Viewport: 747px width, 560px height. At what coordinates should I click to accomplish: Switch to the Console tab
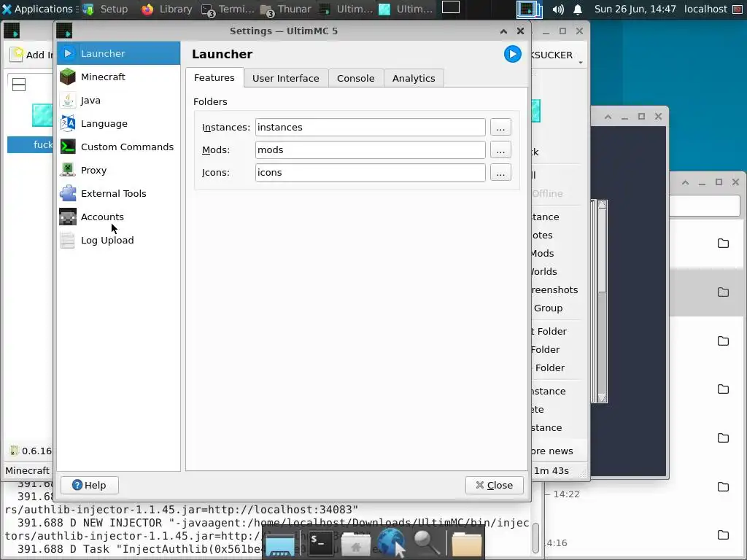click(x=356, y=78)
